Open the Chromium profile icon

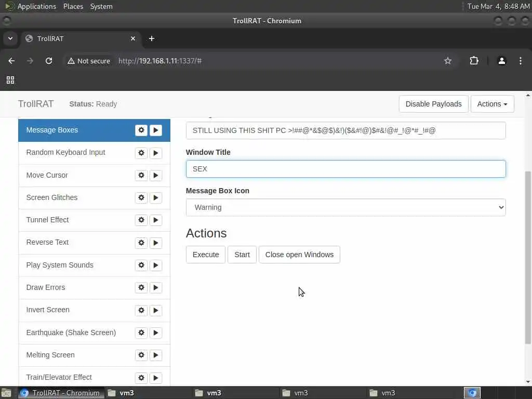(x=502, y=61)
